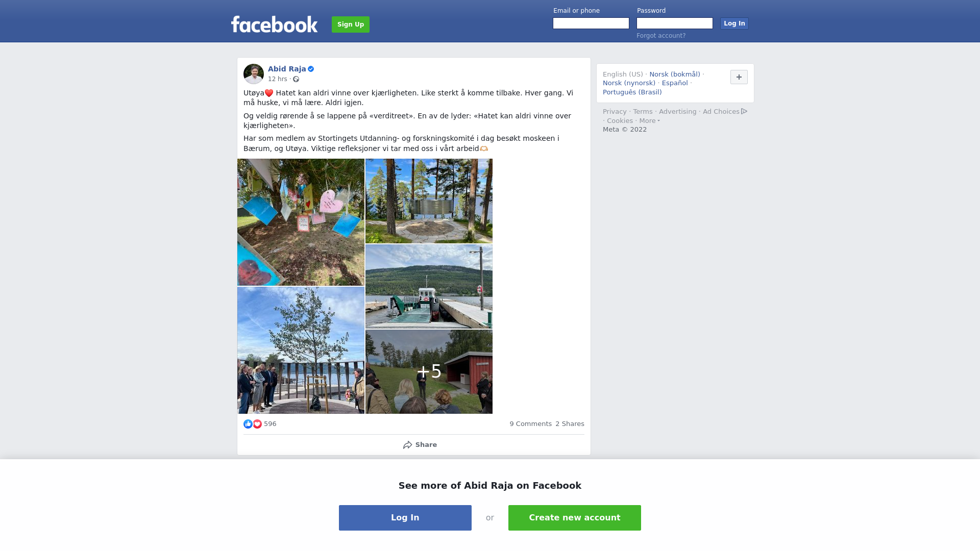Open the ferry boat photo thumbnail
980x551 pixels.
pyautogui.click(x=429, y=286)
